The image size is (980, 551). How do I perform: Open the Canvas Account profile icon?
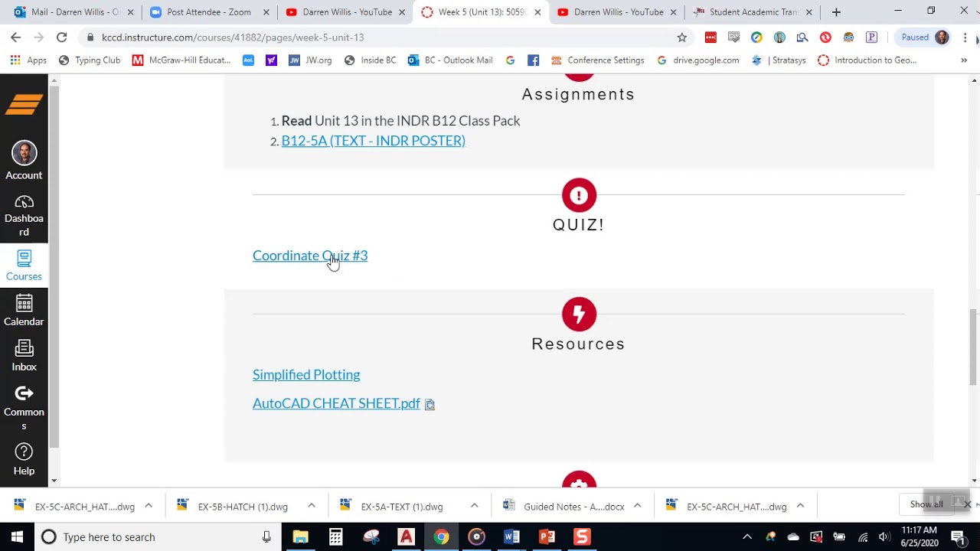pyautogui.click(x=24, y=153)
